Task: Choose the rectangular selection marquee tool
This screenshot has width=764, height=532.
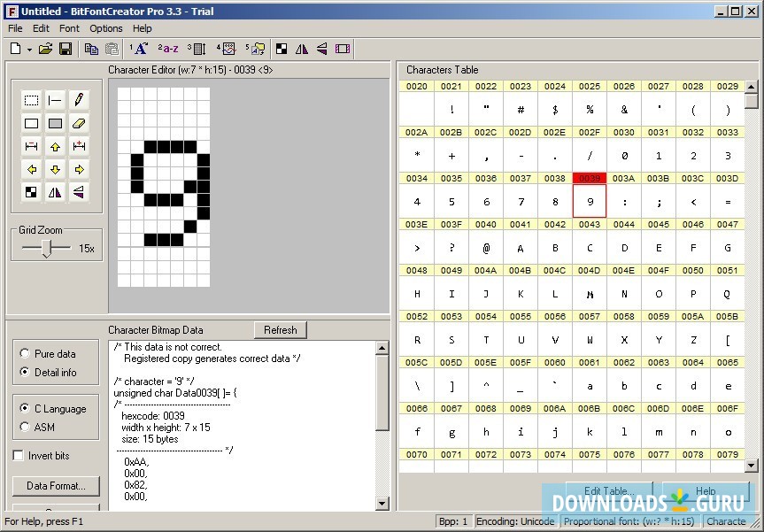Action: 31,100
